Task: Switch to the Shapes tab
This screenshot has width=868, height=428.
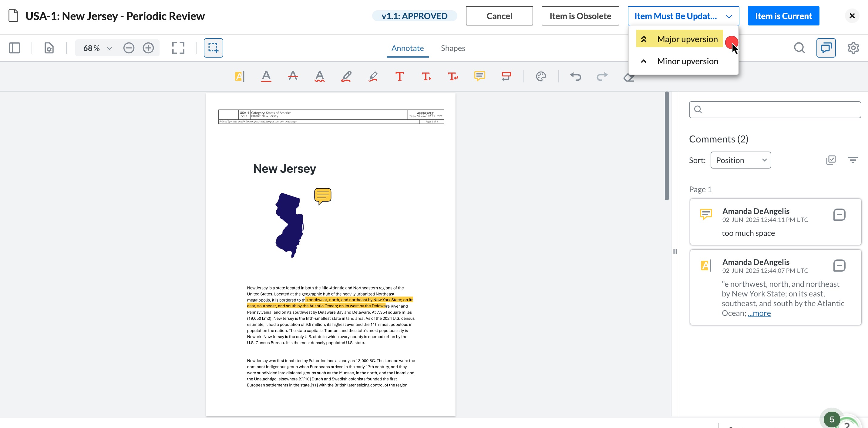Action: (453, 48)
